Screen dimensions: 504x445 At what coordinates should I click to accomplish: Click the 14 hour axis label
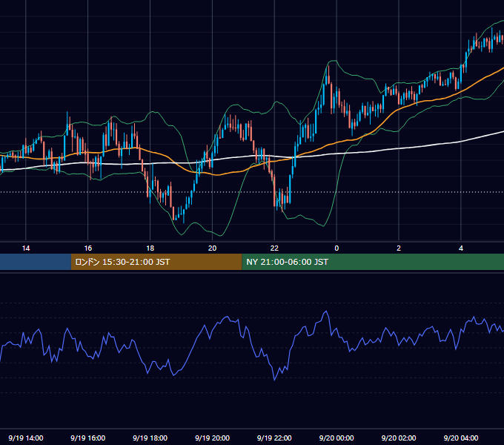(26, 248)
